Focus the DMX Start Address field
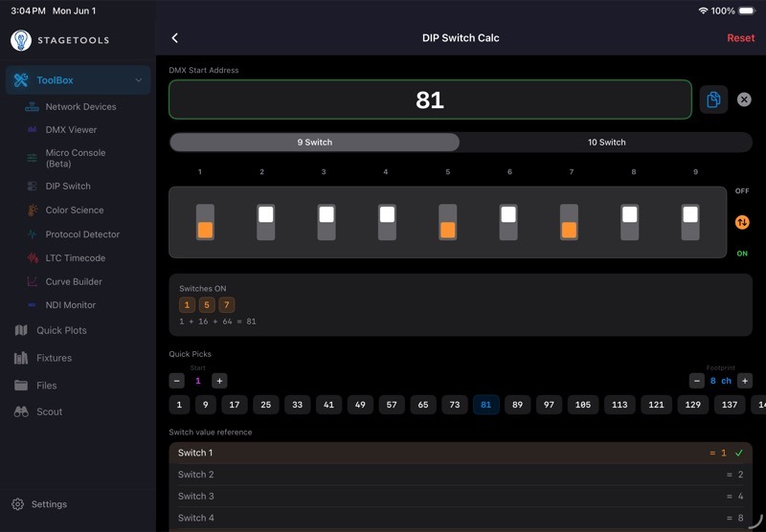Image resolution: width=766 pixels, height=532 pixels. pos(430,100)
